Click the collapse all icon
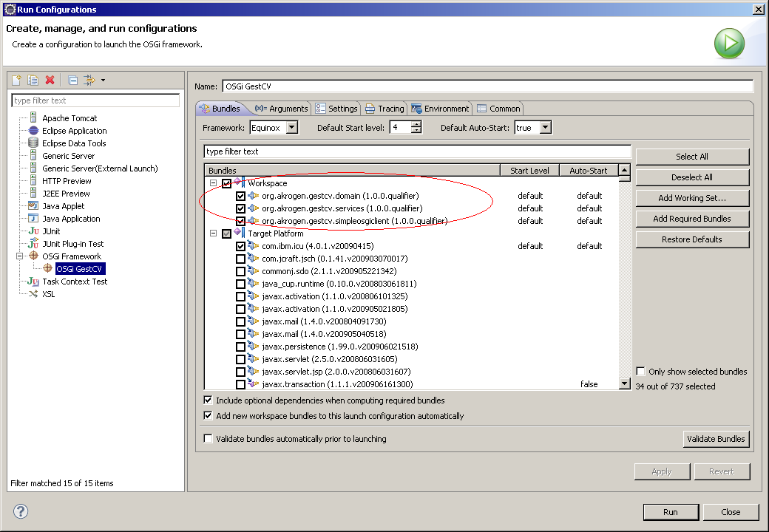Viewport: 769px width, 532px height. pos(73,80)
